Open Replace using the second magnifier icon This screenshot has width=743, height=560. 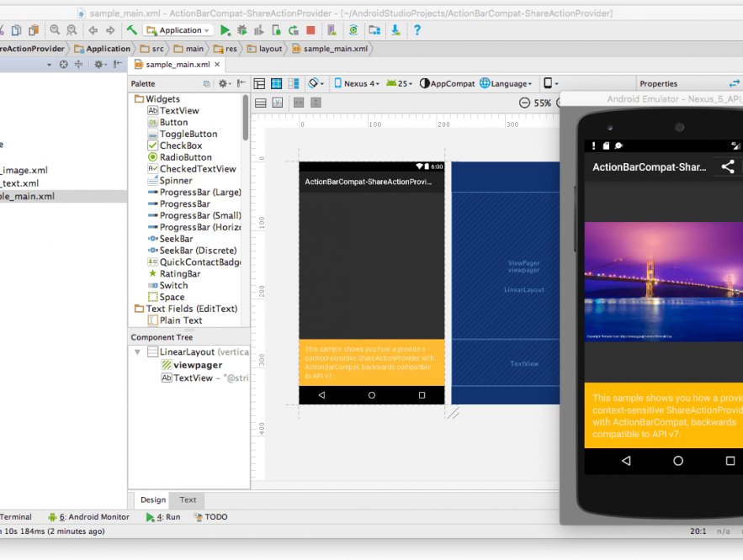[x=72, y=30]
